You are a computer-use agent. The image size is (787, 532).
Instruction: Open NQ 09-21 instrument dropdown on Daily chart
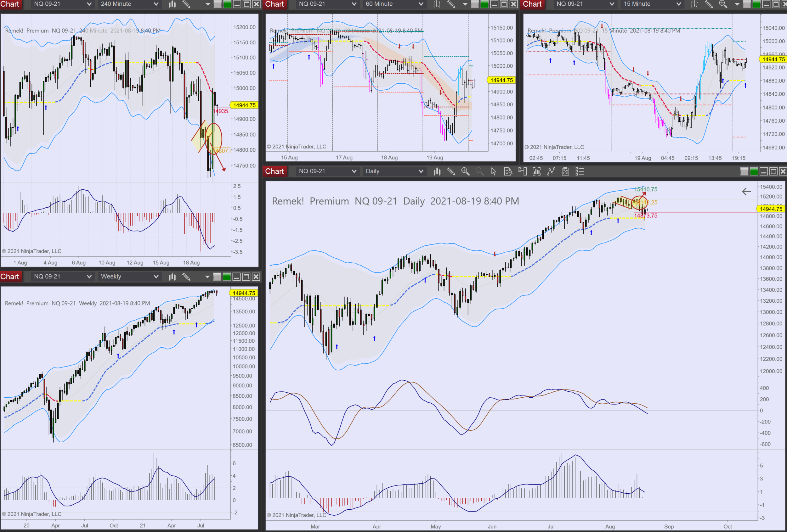[x=354, y=171]
